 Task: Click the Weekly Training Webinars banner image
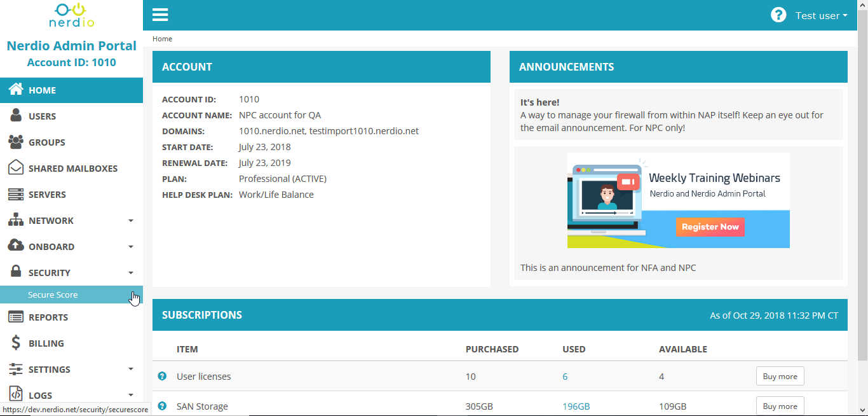678,200
